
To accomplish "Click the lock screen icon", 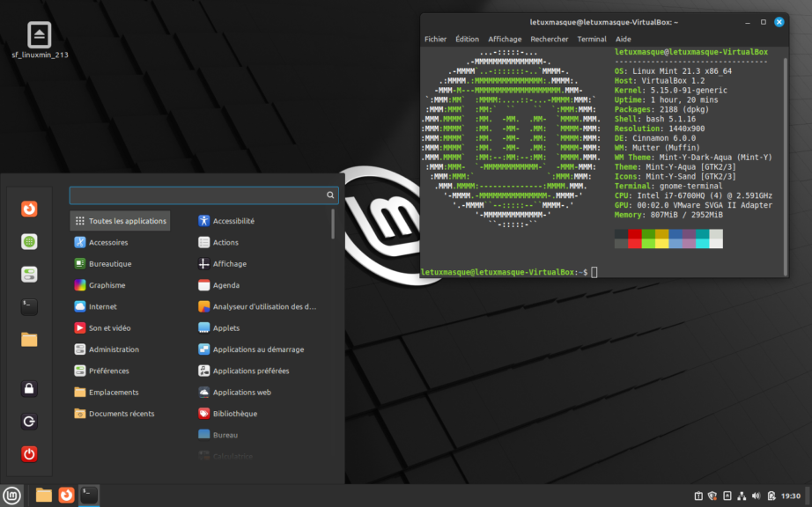I will tap(29, 389).
